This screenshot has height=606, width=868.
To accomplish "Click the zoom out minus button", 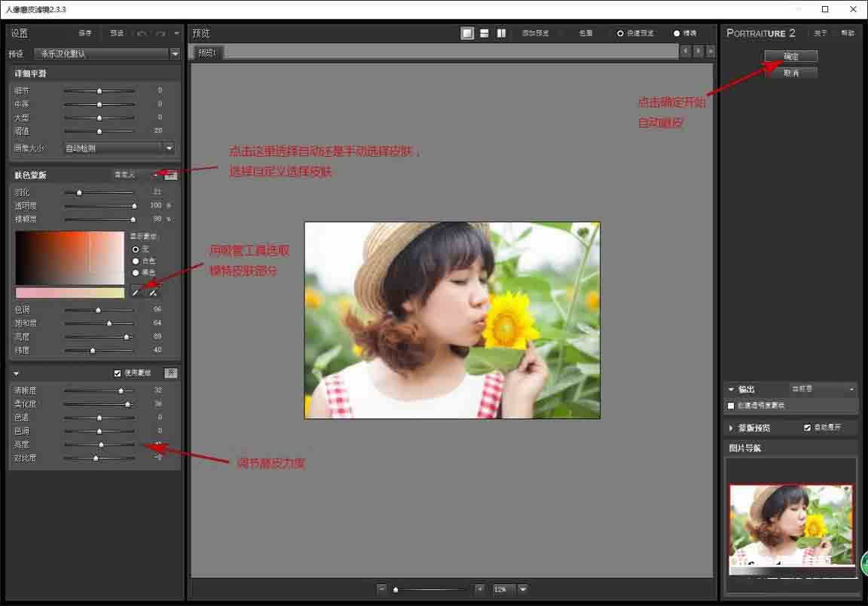I will tap(382, 589).
